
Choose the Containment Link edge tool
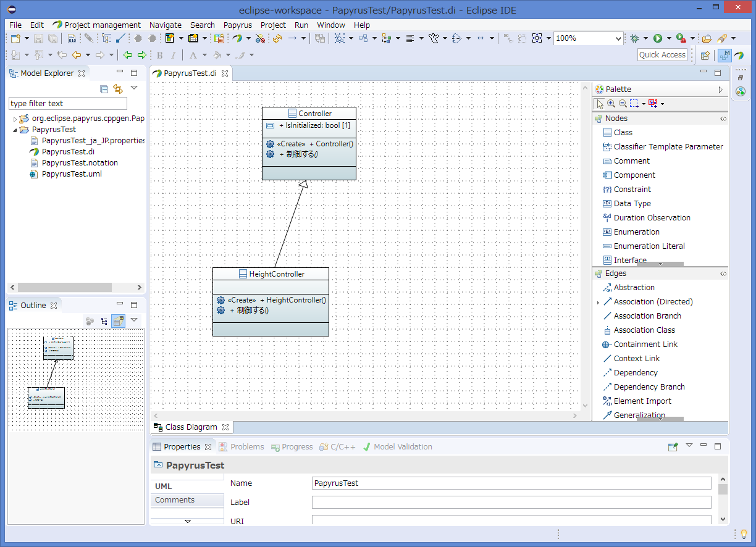click(645, 344)
